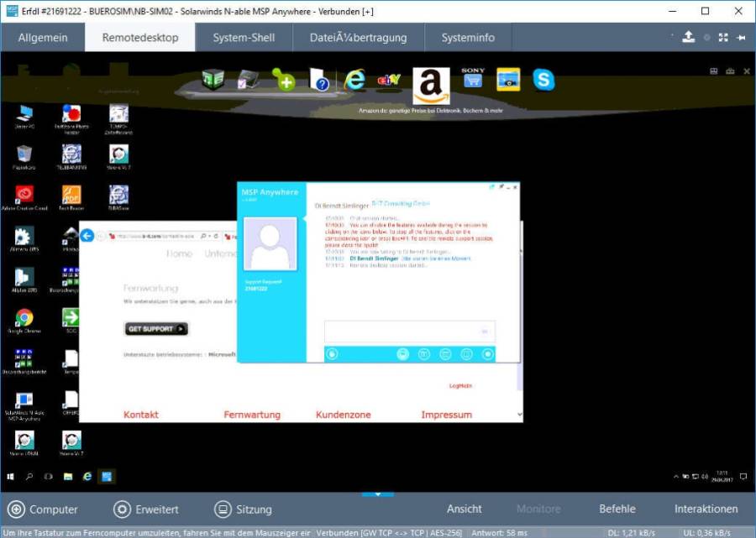756x538 pixels.
Task: Expand the Erweitert options menu
Action: tap(146, 509)
